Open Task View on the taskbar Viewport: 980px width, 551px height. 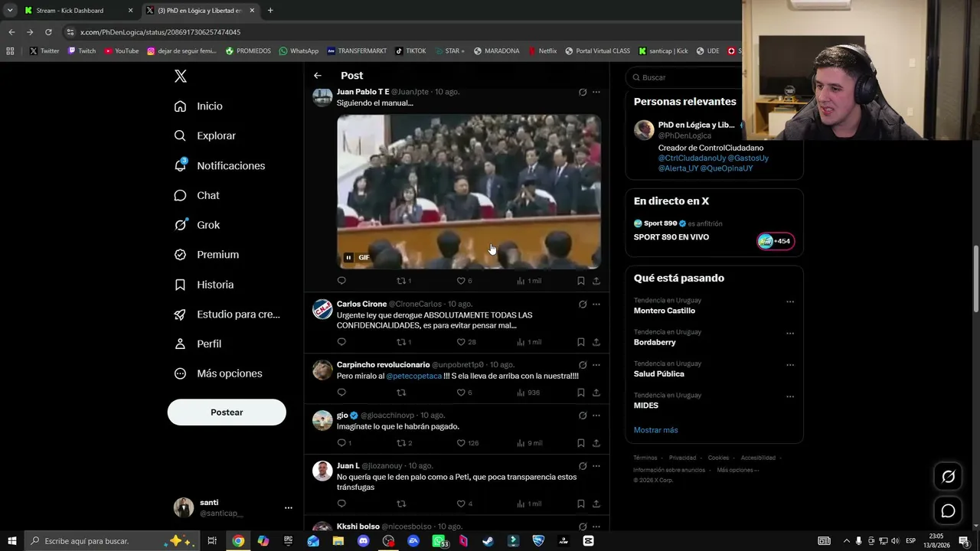pos(212,541)
